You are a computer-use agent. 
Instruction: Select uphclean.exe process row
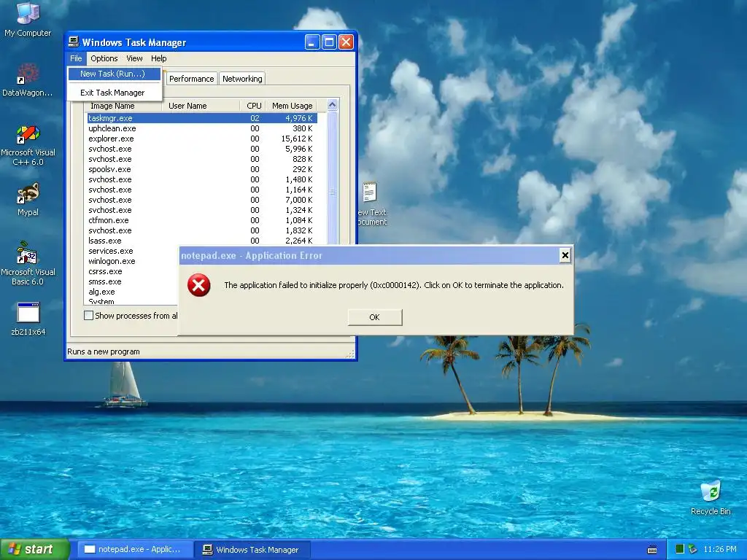tap(202, 128)
